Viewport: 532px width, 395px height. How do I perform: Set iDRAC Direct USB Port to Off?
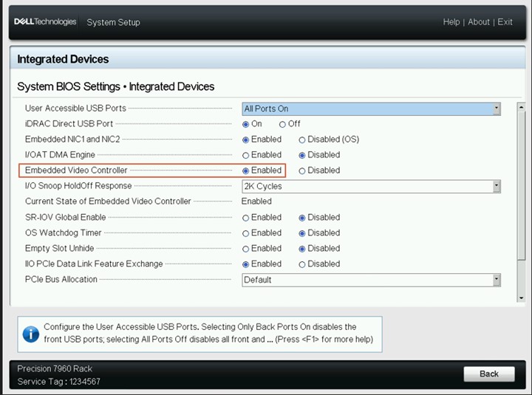(283, 124)
